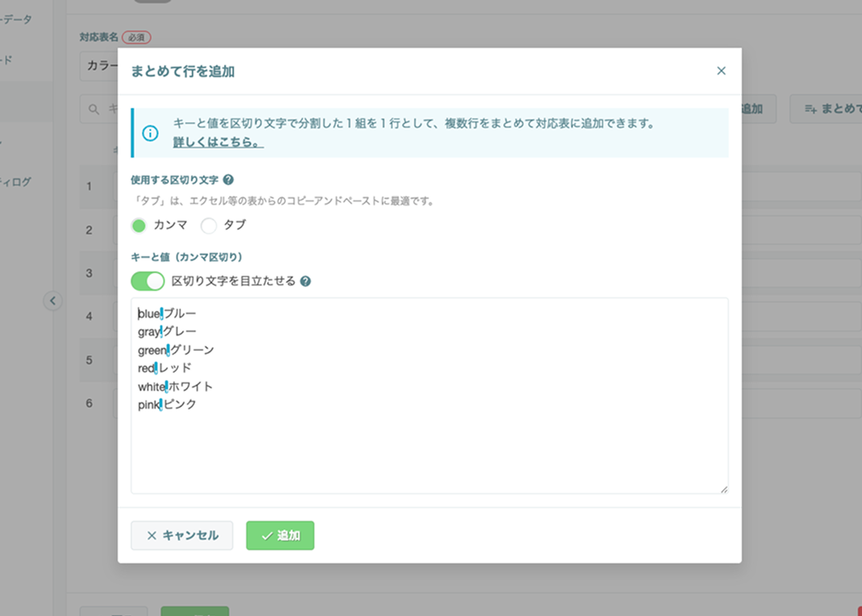Click the まとめて add-rows icon at right

[810, 109]
